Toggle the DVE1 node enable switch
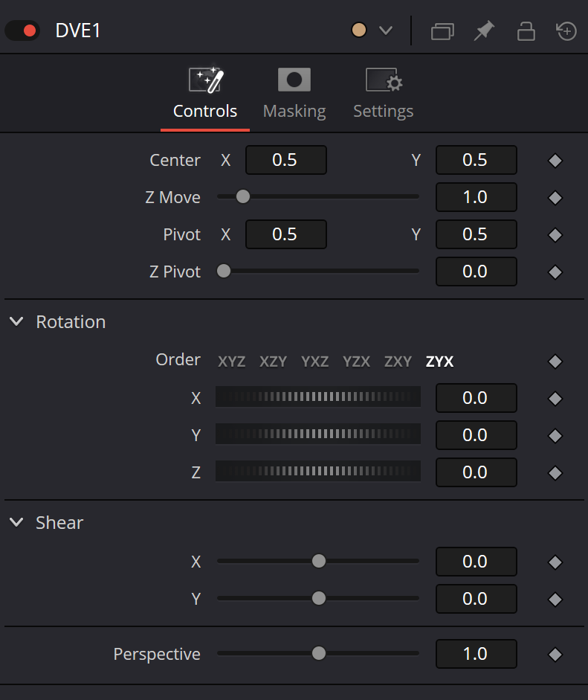 [22, 30]
